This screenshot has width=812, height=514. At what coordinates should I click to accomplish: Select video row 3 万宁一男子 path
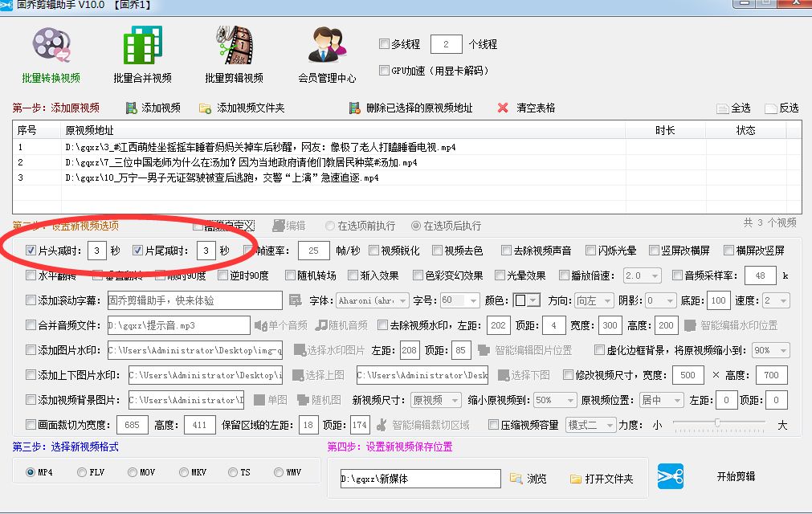[222, 178]
